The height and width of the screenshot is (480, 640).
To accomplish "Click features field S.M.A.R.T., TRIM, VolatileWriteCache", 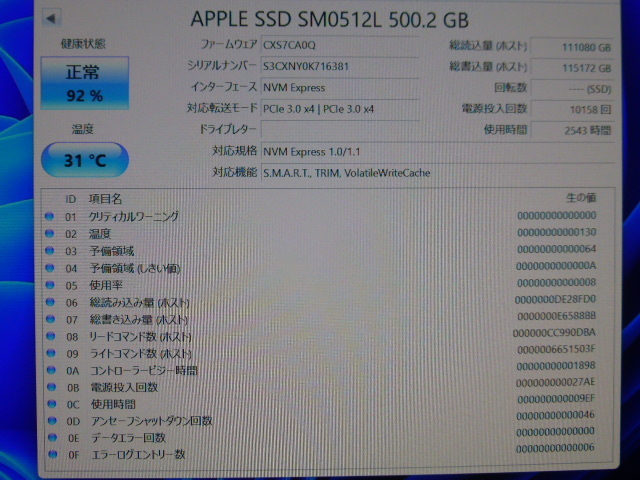I will (x=437, y=173).
